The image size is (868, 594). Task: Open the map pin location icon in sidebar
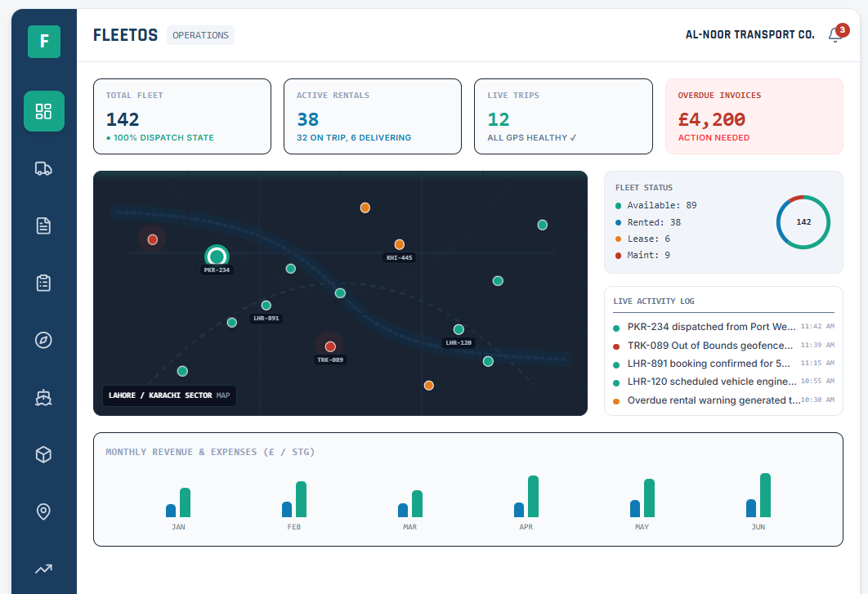point(44,511)
